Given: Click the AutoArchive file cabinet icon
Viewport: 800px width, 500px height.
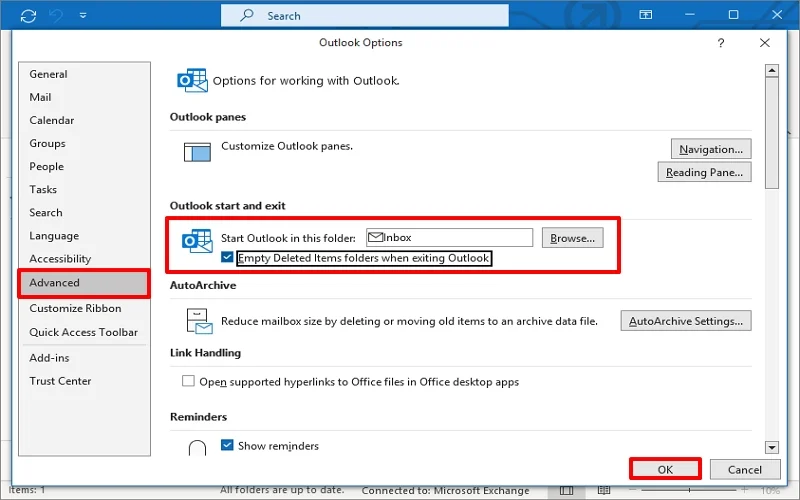Looking at the screenshot, I should pyautogui.click(x=199, y=321).
